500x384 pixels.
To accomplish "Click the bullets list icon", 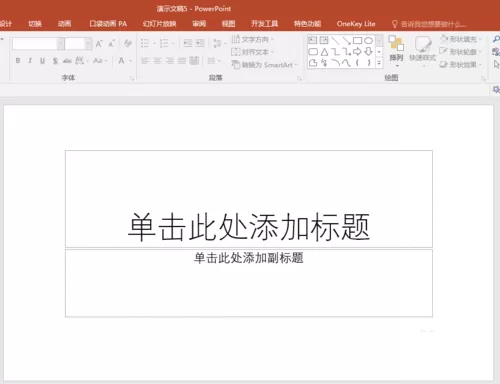I will click(145, 43).
